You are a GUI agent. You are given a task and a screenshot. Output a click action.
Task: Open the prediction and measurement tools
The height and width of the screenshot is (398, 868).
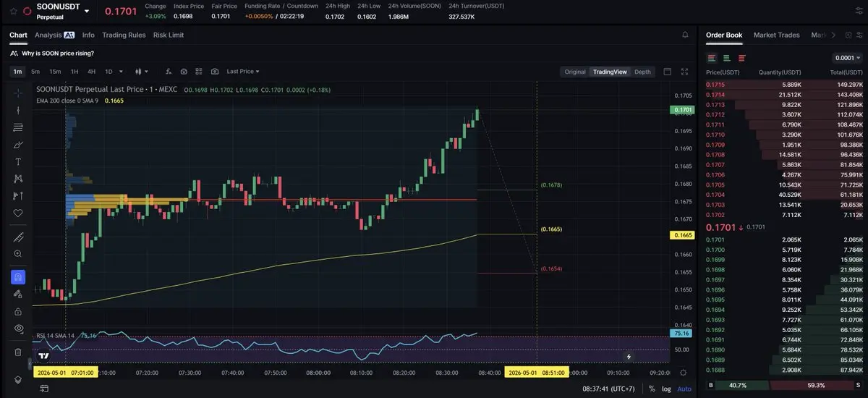click(x=18, y=196)
